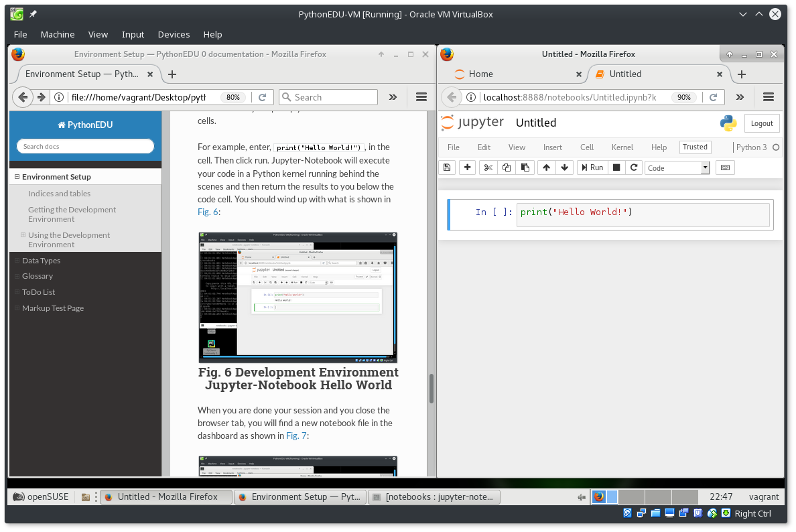Click the PythonEDU home link
Viewport: 796px width, 532px height.
pos(85,125)
